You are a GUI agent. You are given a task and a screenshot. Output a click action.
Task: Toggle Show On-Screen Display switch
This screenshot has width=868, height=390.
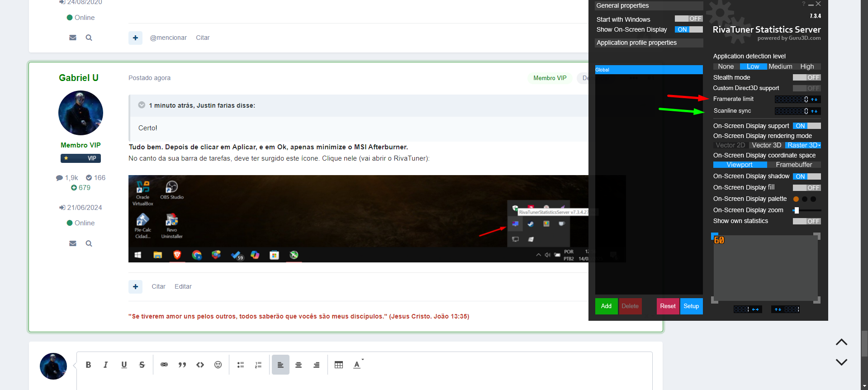[x=688, y=29]
